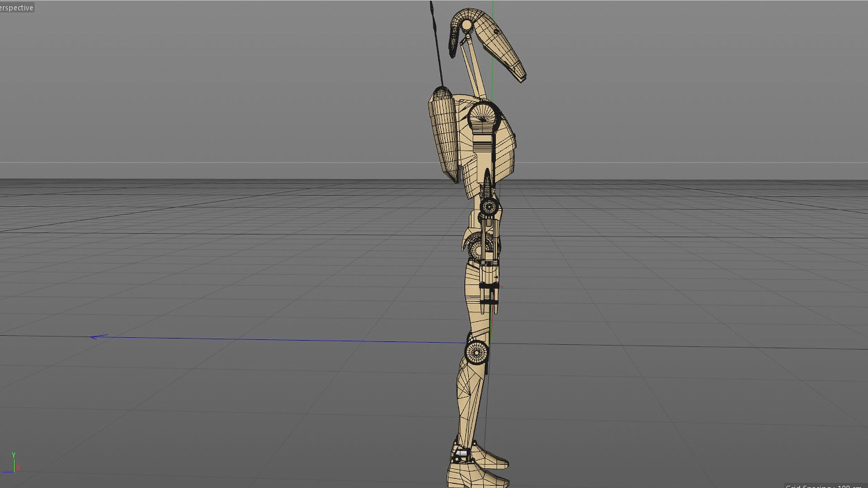Select the circular knee joint
Image resolution: width=868 pixels, height=488 pixels.
[x=476, y=352]
